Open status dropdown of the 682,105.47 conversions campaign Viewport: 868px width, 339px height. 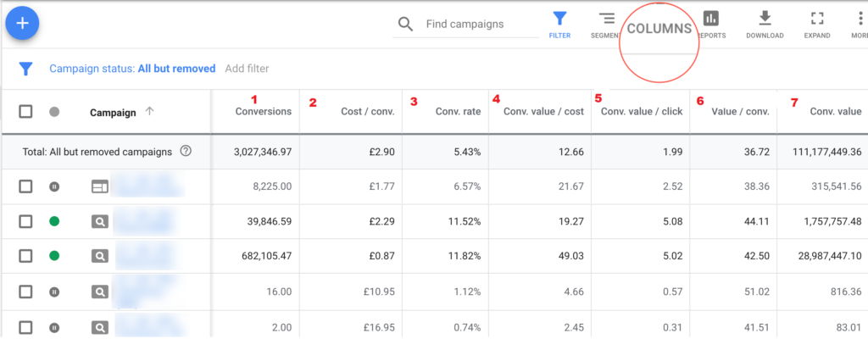click(x=54, y=257)
